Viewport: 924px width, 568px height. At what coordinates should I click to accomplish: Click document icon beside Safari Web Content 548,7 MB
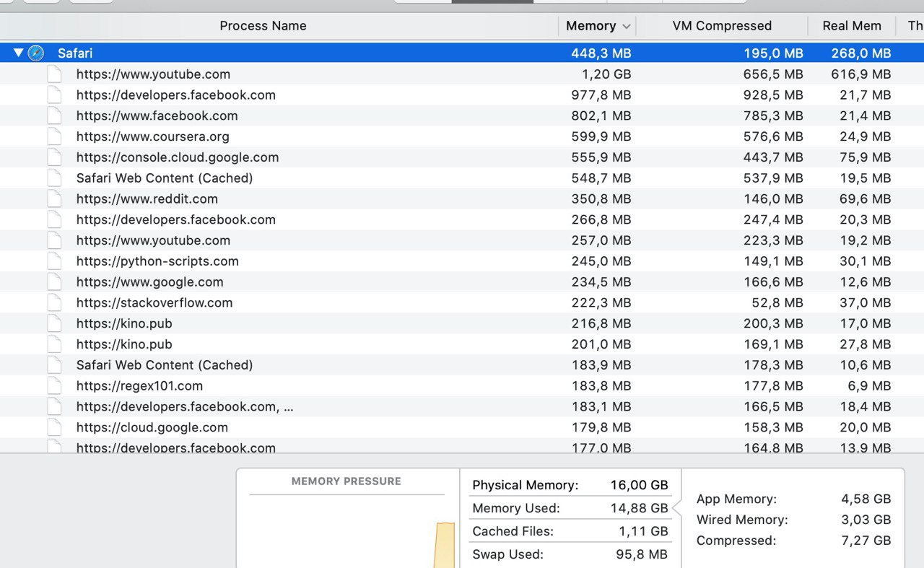click(x=55, y=178)
